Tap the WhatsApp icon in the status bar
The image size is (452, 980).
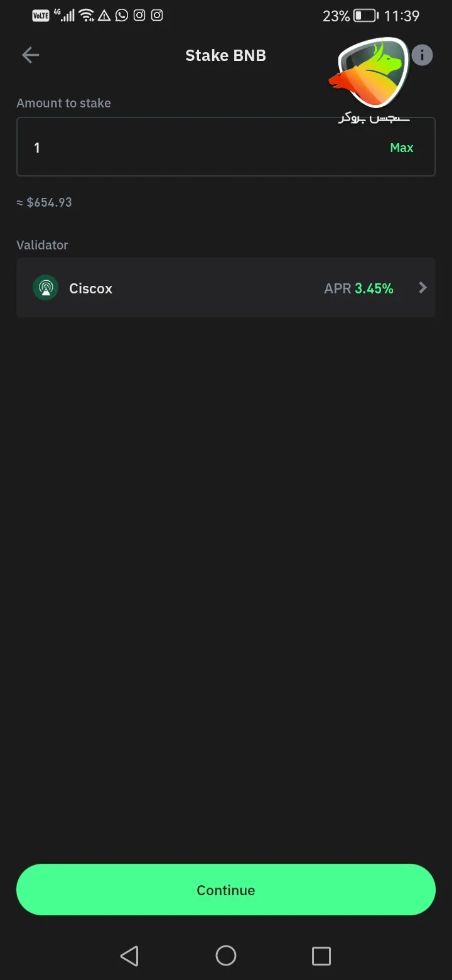[121, 15]
